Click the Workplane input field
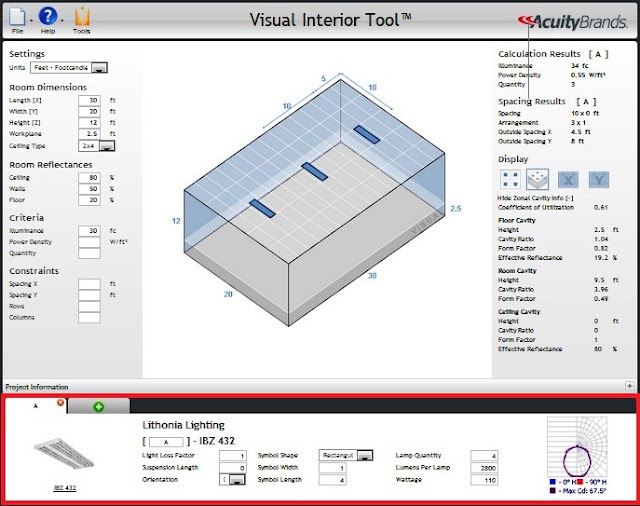Viewport: 640px width, 506px height. pos(89,134)
